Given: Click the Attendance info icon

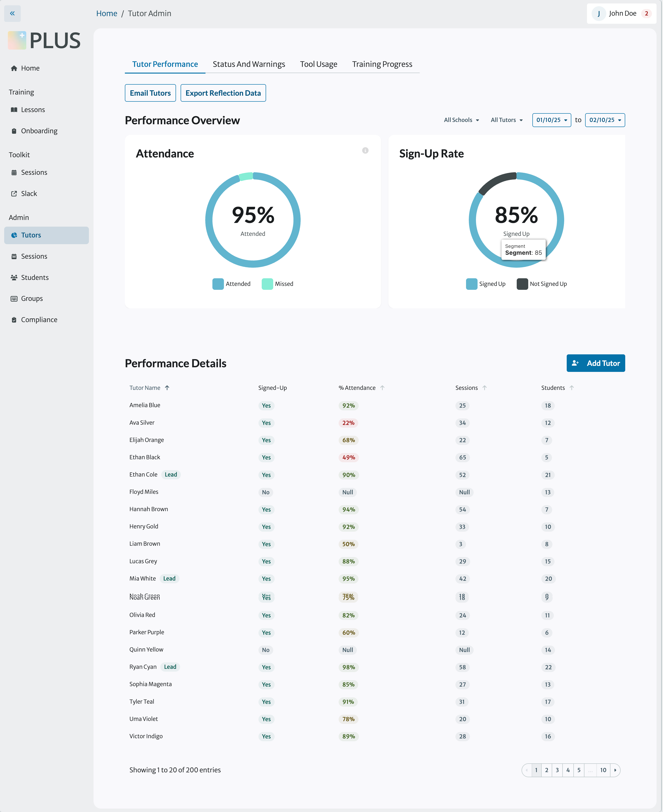Looking at the screenshot, I should tap(365, 151).
